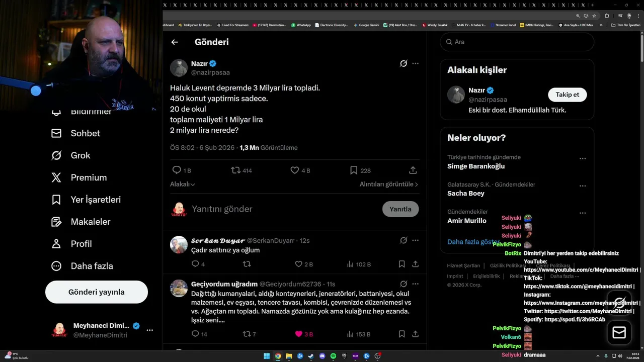Repost Geçiyordum uğradım's comment showing 7
This screenshot has height=362, width=644.
249,334
